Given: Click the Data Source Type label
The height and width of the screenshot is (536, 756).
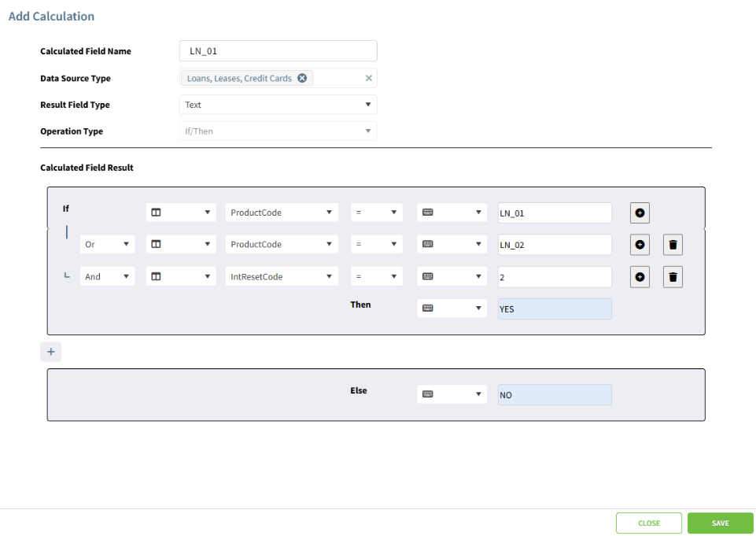Looking at the screenshot, I should (x=76, y=78).
